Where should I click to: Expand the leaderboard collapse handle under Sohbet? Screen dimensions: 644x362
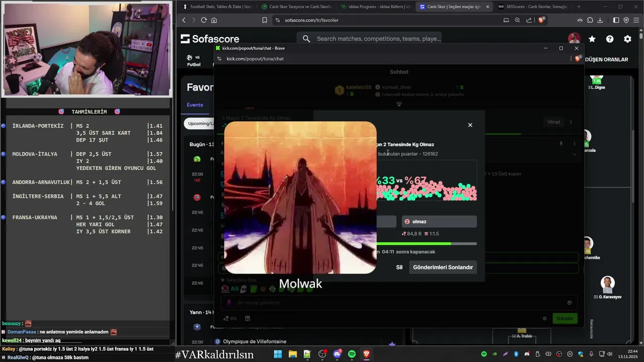(x=399, y=104)
